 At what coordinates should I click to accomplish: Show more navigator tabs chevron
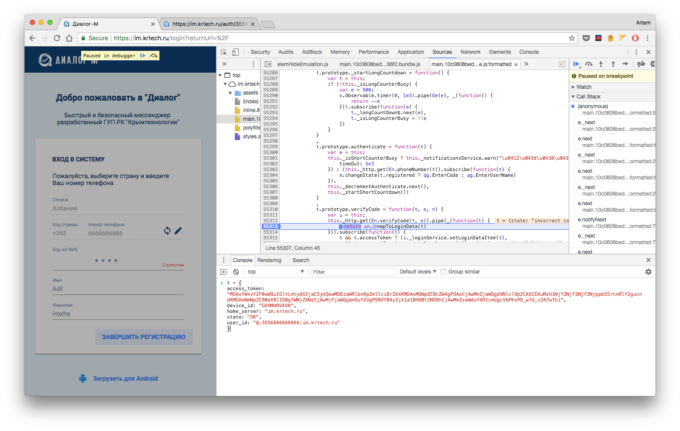click(225, 64)
